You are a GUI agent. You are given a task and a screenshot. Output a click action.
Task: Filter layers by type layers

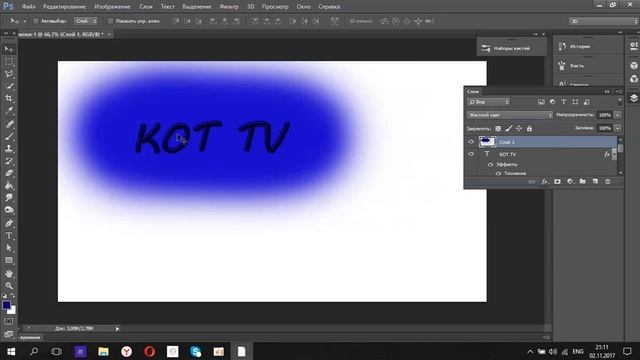pos(564,102)
